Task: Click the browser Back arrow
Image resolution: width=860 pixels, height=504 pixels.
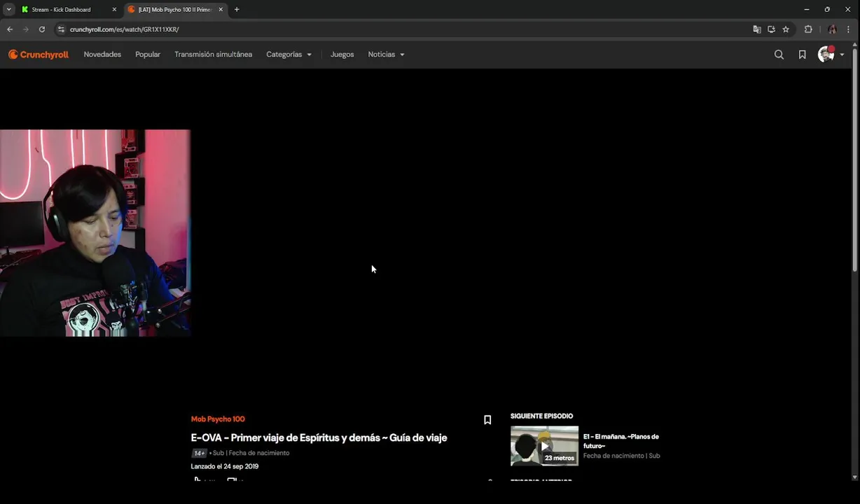Action: 10,29
